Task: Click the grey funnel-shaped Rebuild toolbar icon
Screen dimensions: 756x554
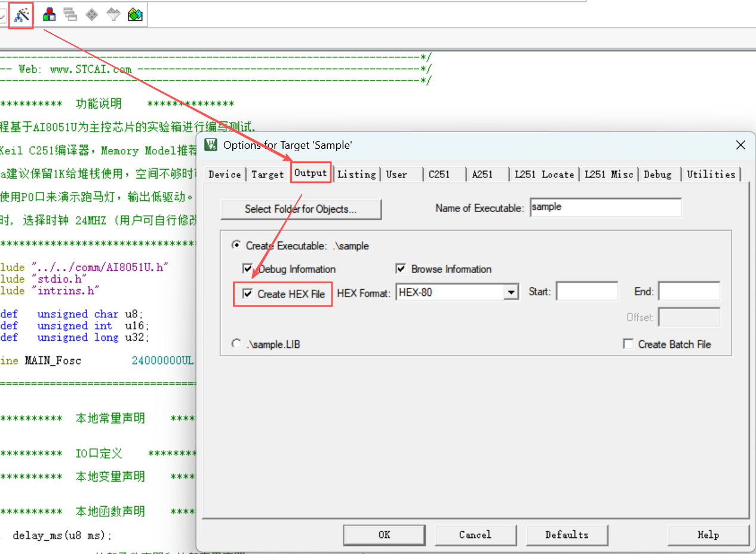Action: tap(112, 14)
